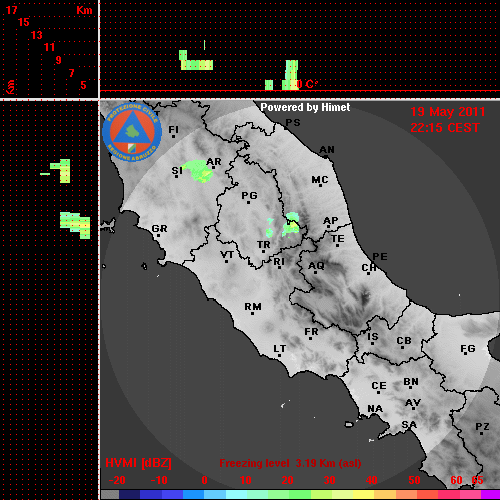The image size is (500, 500).
Task: Click the "50" dBZ scale value
Action: (x=414, y=480)
